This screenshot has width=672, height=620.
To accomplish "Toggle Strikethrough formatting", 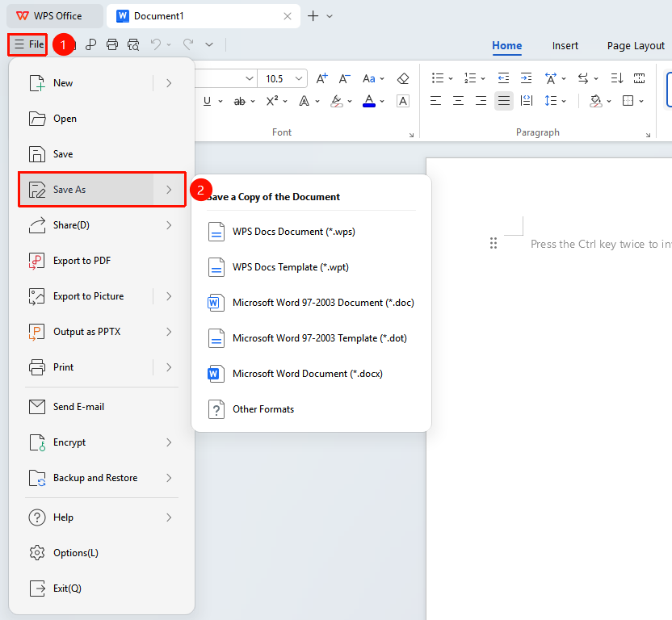I will click(x=240, y=101).
